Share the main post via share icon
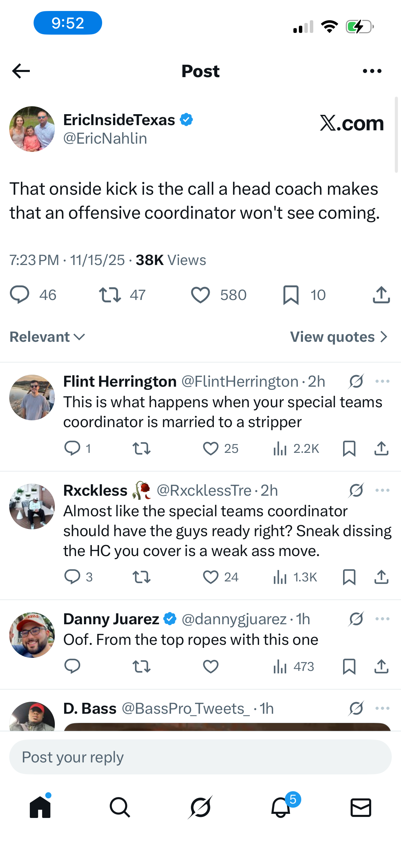 tap(381, 295)
